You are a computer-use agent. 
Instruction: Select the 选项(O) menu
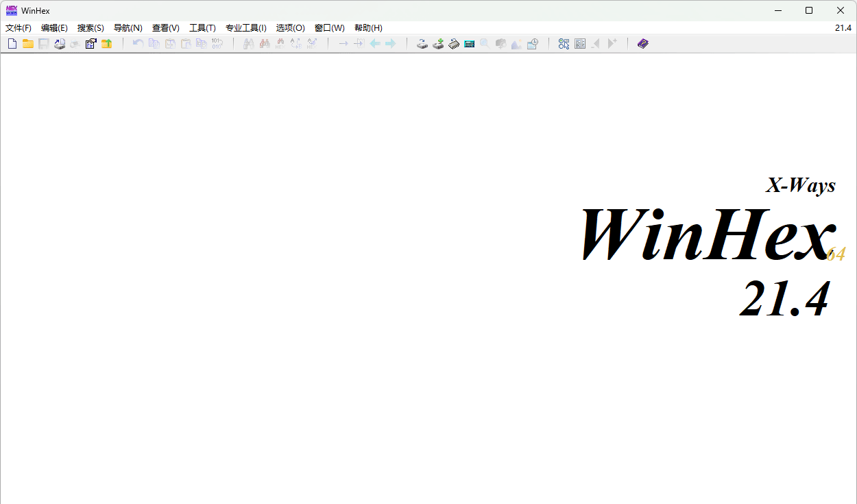[x=290, y=28]
